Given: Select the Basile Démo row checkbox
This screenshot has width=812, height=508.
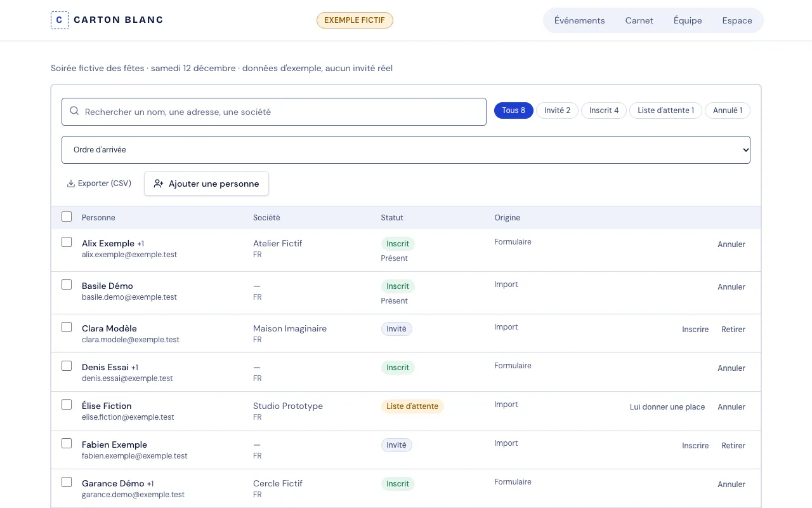Looking at the screenshot, I should (x=67, y=284).
